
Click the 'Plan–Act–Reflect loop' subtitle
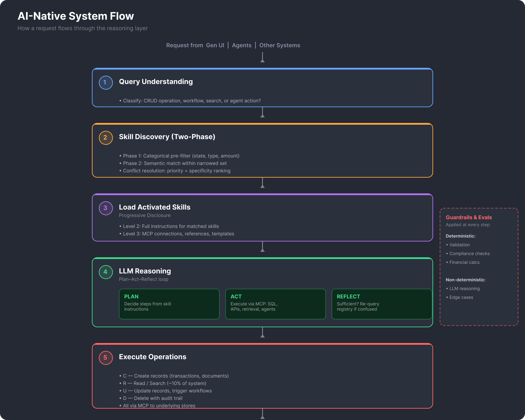coord(144,279)
